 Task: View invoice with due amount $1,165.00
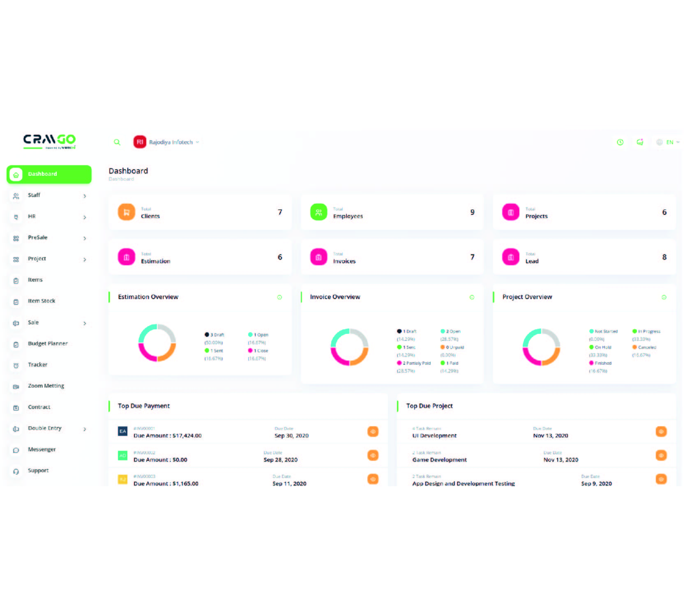click(x=373, y=479)
